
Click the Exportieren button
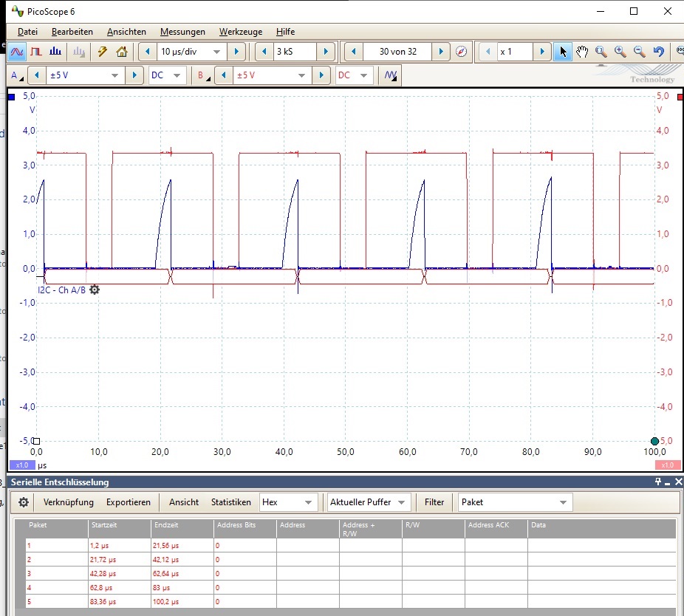tap(128, 502)
